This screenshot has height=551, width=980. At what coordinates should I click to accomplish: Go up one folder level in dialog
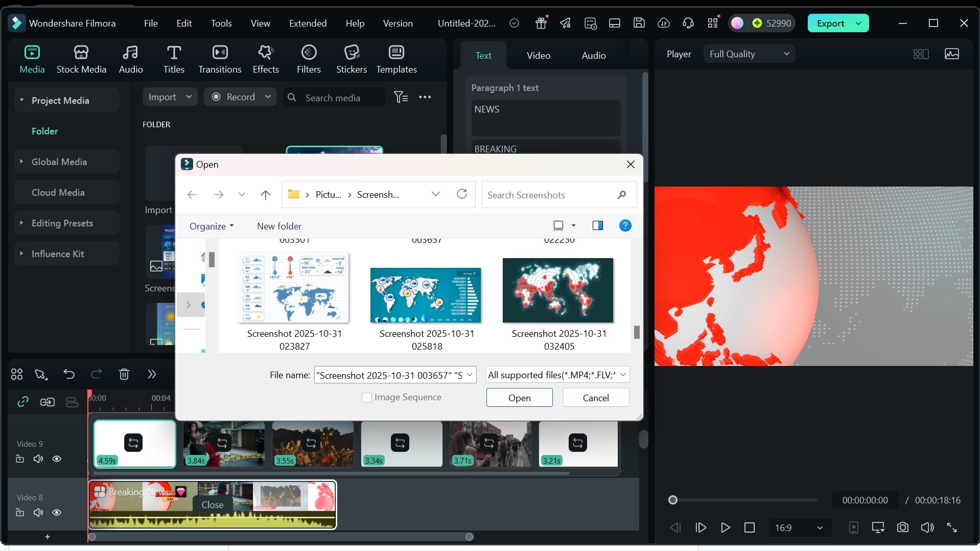coord(265,195)
